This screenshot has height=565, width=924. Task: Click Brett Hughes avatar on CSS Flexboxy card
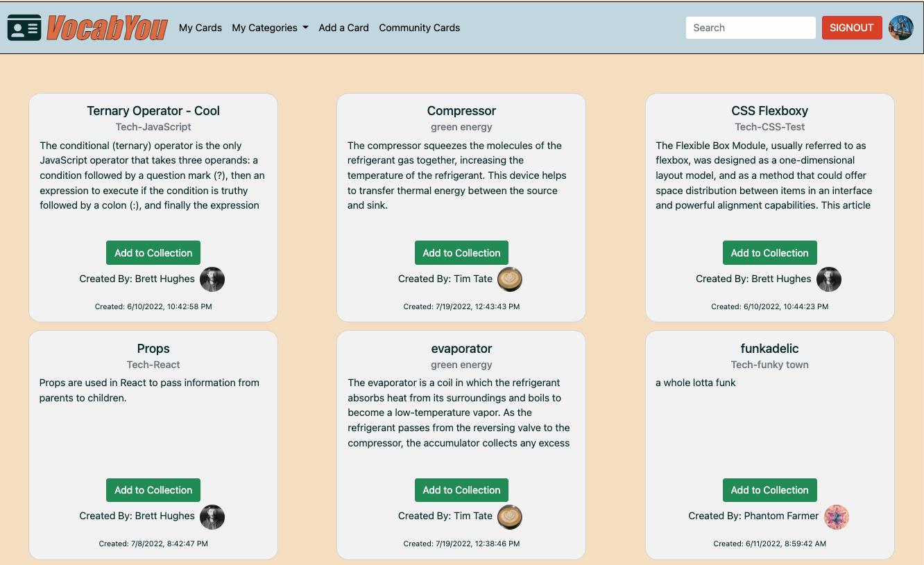point(829,279)
